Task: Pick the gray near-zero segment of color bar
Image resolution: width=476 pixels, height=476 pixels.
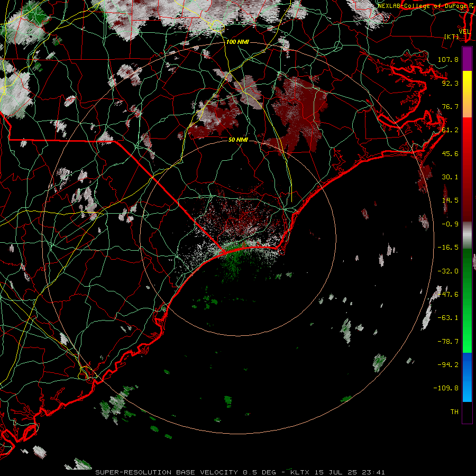Action: coord(467,235)
